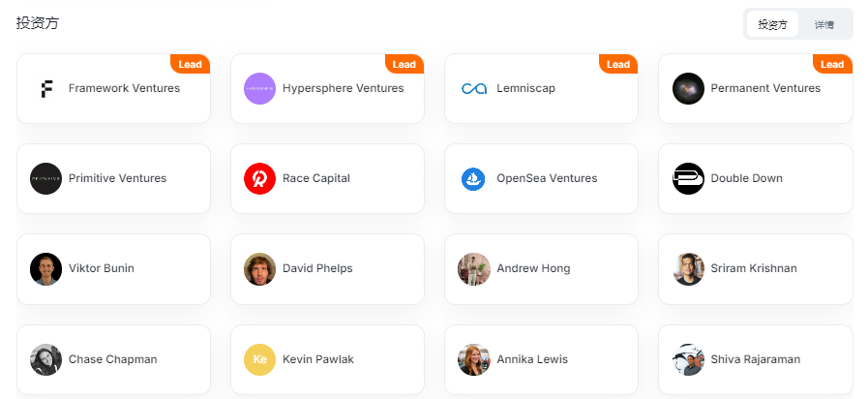The height and width of the screenshot is (399, 868).
Task: Open the Viktor Bunin investor name link
Action: pyautogui.click(x=102, y=269)
